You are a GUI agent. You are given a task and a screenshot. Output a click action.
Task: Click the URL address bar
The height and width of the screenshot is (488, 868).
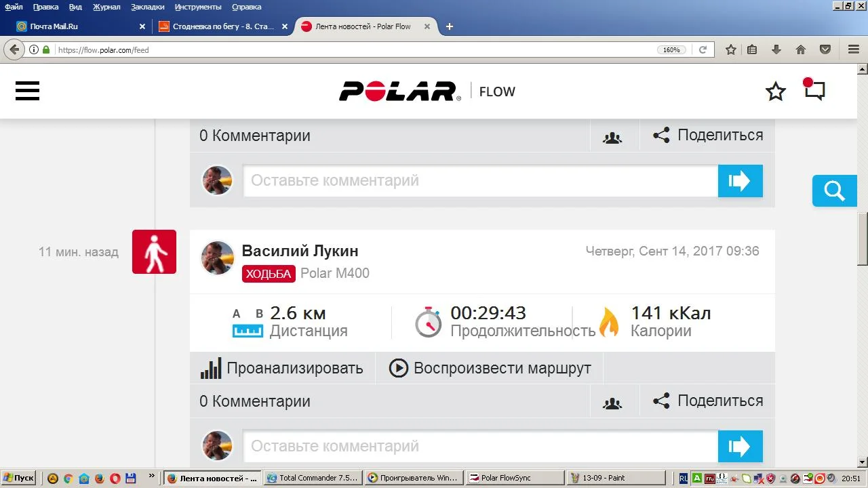click(353, 49)
